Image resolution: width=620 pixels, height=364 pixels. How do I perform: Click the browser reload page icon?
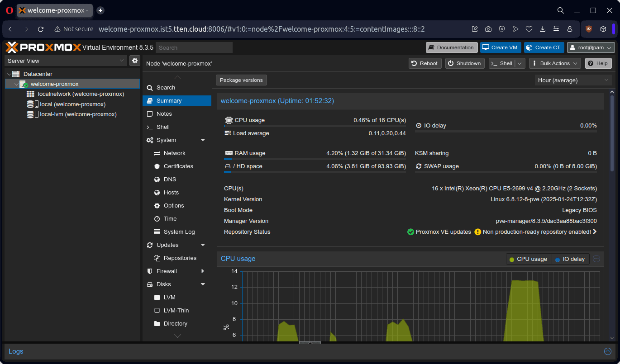coord(41,29)
